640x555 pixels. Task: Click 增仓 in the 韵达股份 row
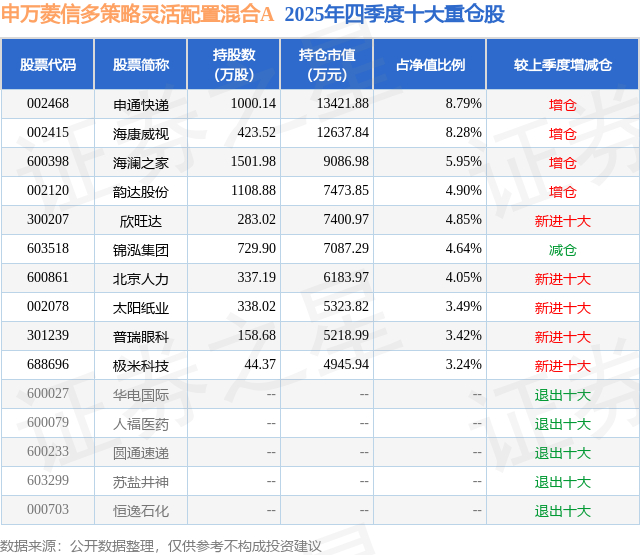(563, 192)
